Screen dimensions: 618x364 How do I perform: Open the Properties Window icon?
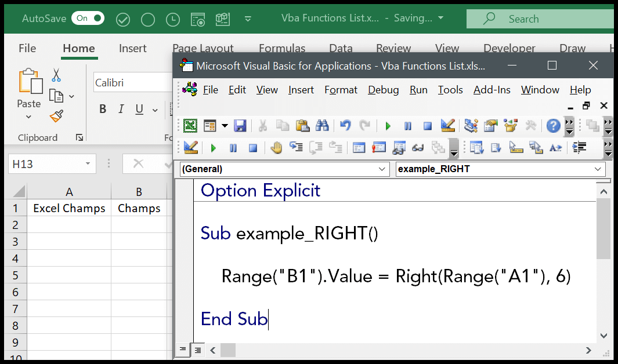tap(489, 125)
